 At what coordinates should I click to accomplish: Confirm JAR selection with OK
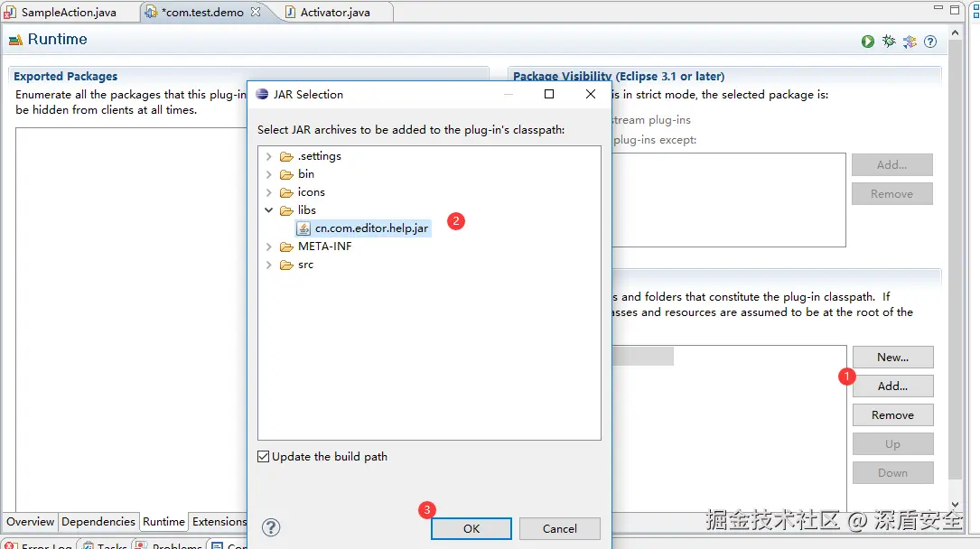coord(471,528)
